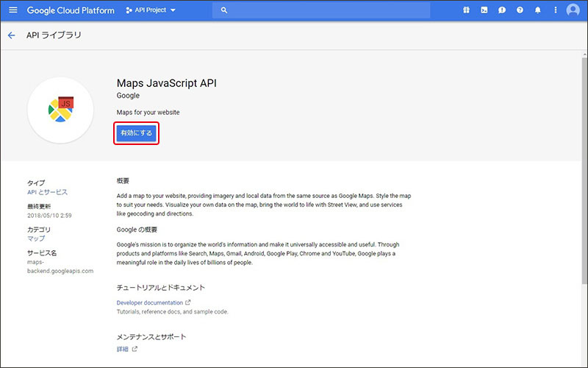Click the Google の概要 heading
The image size is (588, 368).
click(x=137, y=230)
